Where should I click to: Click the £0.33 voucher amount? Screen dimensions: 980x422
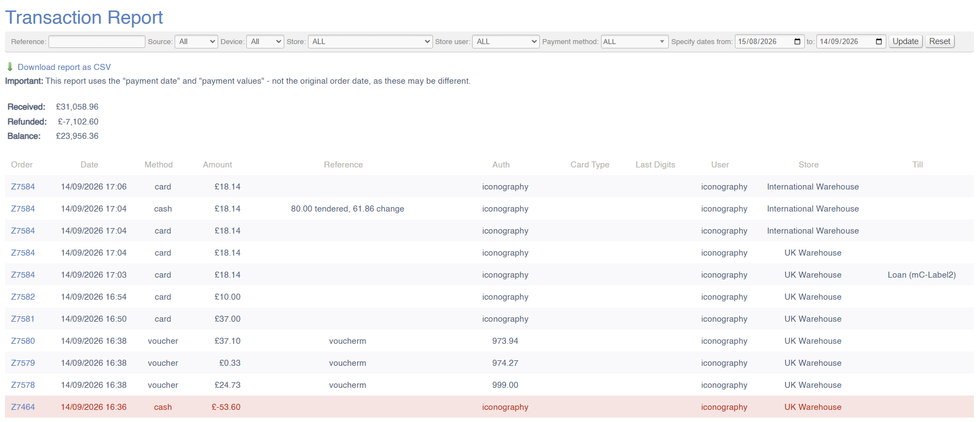coord(230,363)
